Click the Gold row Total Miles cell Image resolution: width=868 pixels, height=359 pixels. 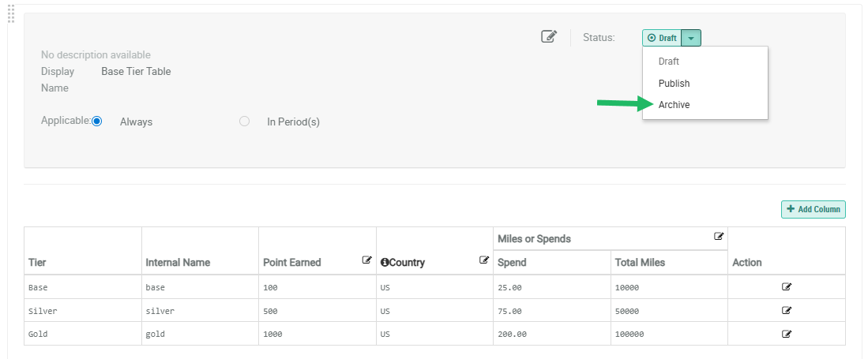pyautogui.click(x=629, y=334)
